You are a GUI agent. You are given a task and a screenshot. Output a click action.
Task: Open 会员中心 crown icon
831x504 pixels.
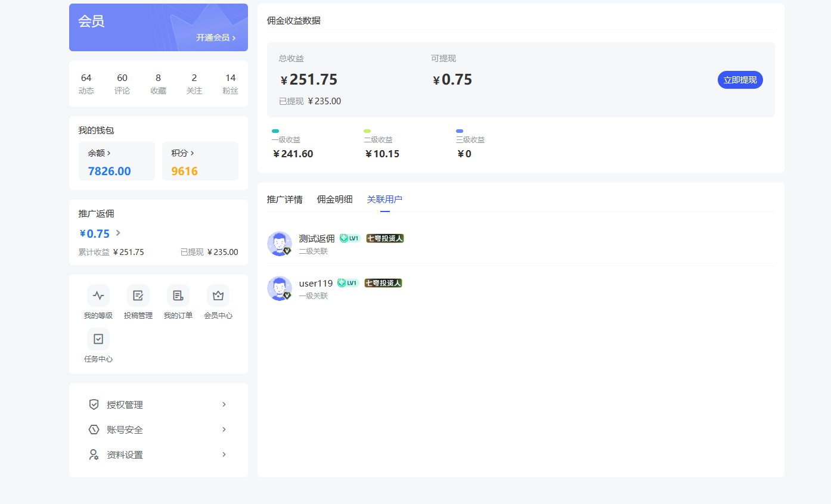(x=218, y=295)
